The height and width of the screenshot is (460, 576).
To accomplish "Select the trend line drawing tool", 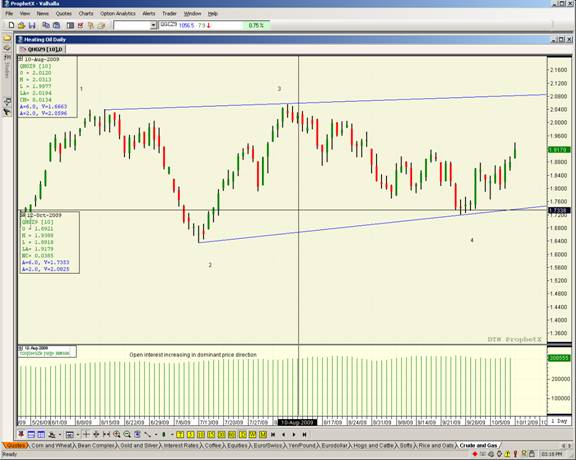I will tap(147, 435).
